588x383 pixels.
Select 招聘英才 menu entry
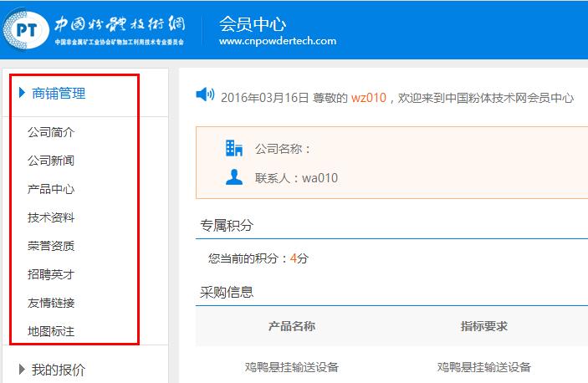51,274
